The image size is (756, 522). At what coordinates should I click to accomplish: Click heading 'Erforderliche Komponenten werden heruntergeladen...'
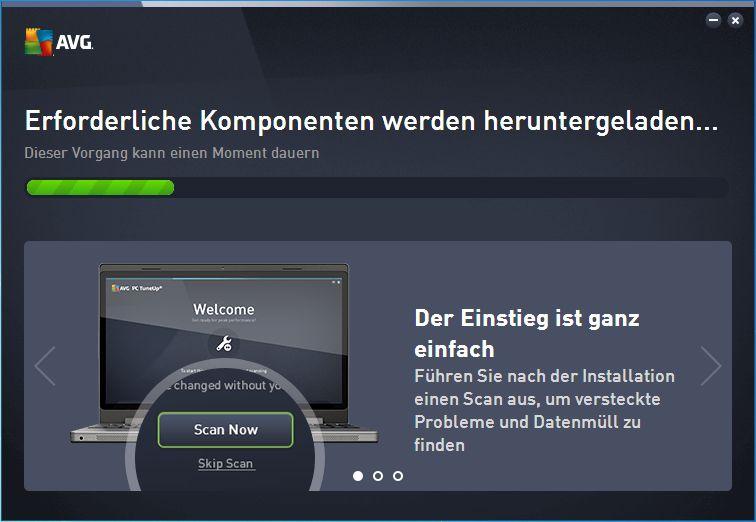coord(371,121)
